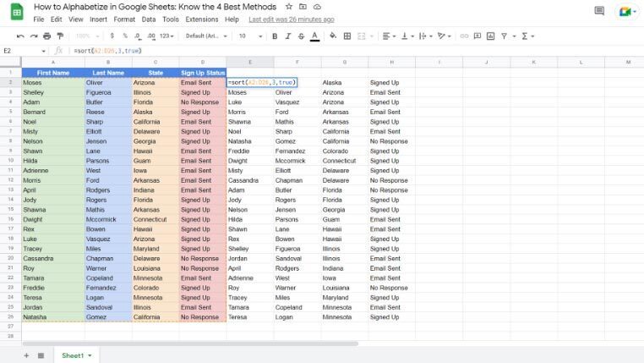This screenshot has width=644, height=363.
Task: Open the Help menu
Action: (x=232, y=19)
